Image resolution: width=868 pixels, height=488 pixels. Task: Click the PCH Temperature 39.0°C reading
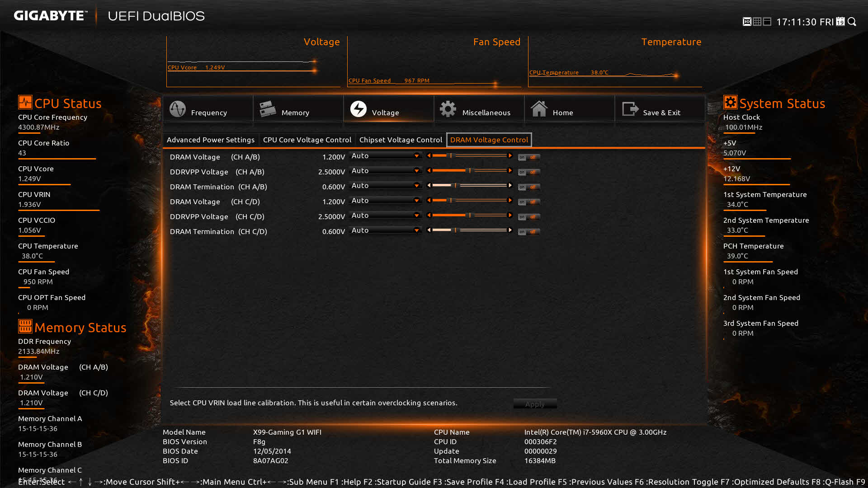pos(737,256)
